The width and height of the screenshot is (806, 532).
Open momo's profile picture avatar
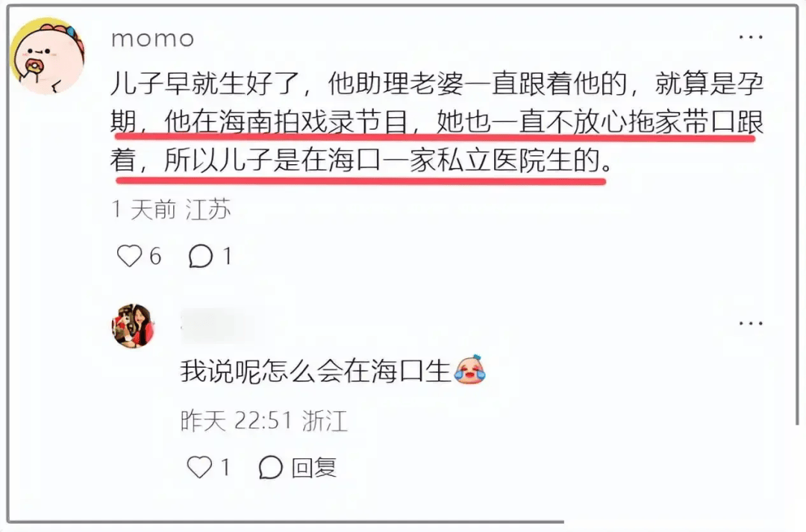[x=48, y=56]
